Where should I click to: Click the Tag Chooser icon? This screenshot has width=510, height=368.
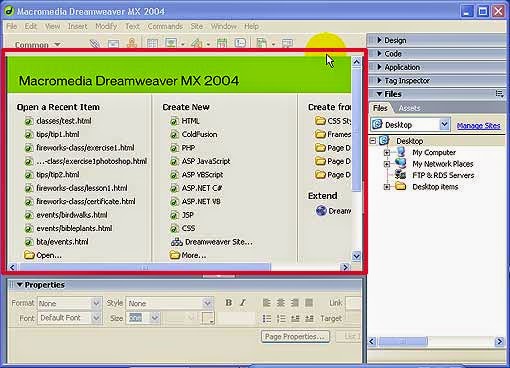(287, 43)
